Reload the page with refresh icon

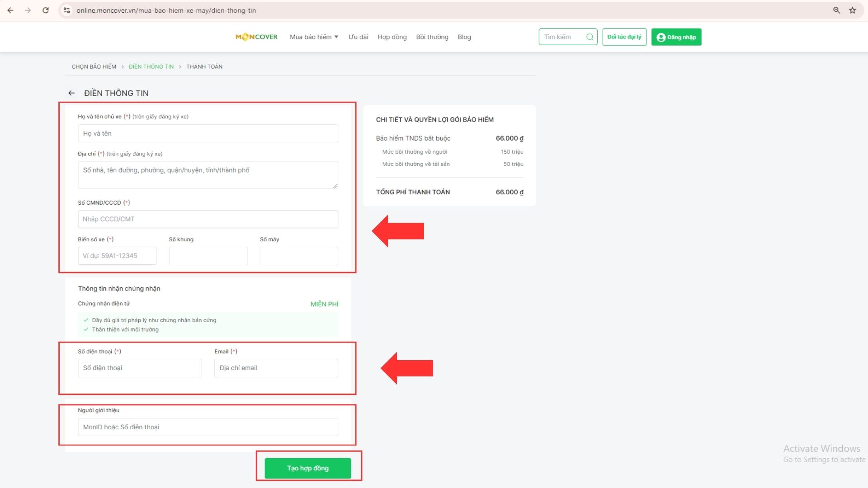pos(46,10)
